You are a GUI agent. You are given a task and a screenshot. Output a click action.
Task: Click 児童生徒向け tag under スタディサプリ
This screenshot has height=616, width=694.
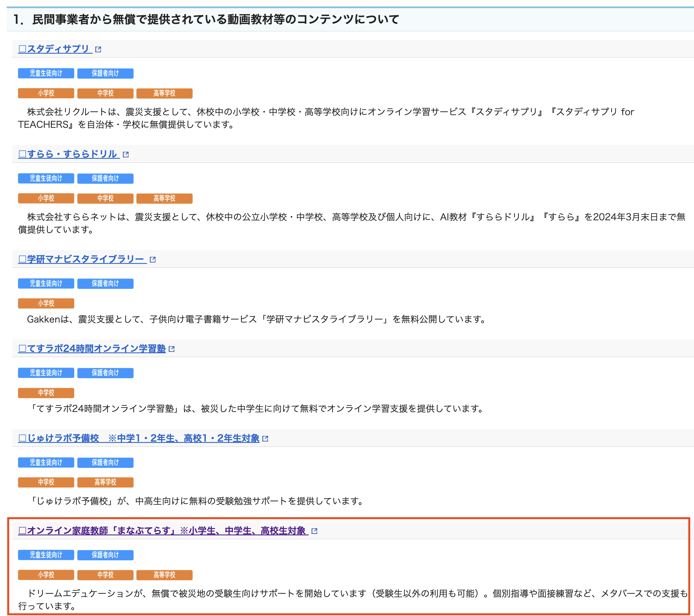pyautogui.click(x=46, y=73)
